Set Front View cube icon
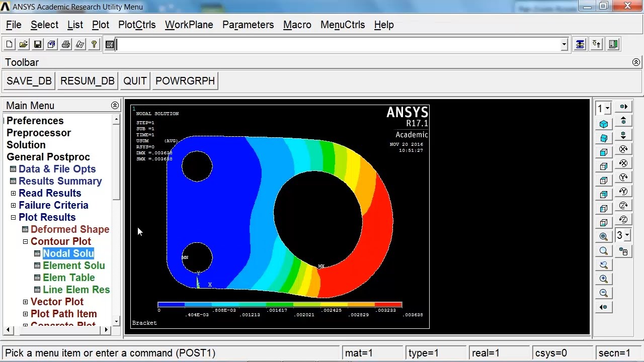 (x=604, y=152)
